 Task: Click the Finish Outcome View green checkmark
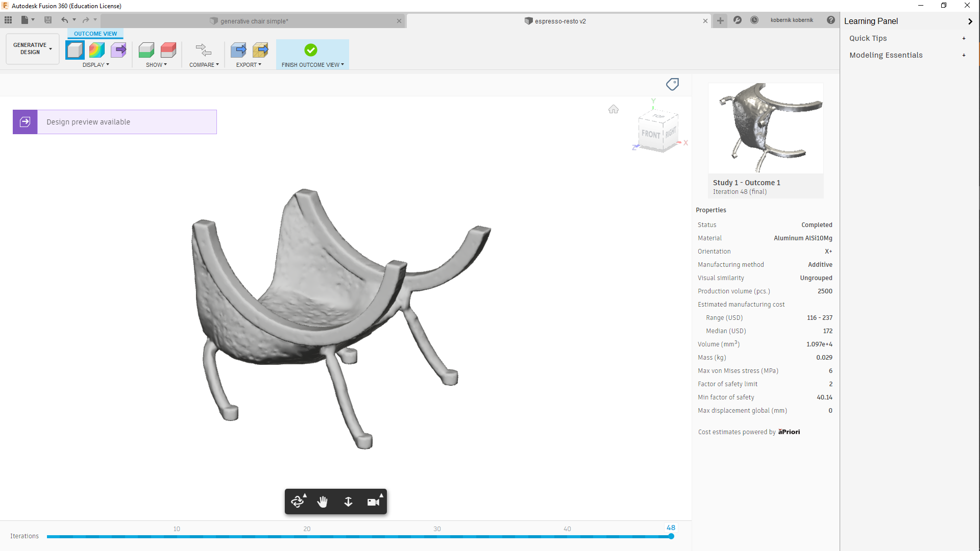(311, 50)
